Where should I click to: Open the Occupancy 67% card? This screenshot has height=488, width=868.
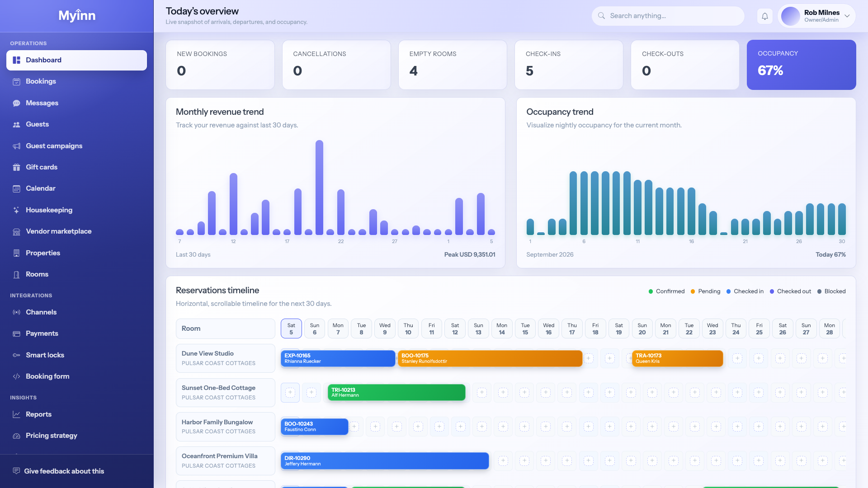[801, 65]
